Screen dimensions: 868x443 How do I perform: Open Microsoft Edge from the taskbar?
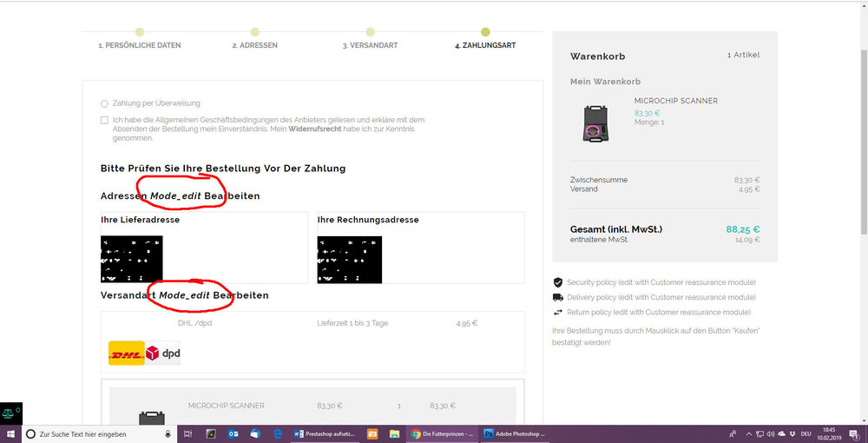tap(278, 434)
